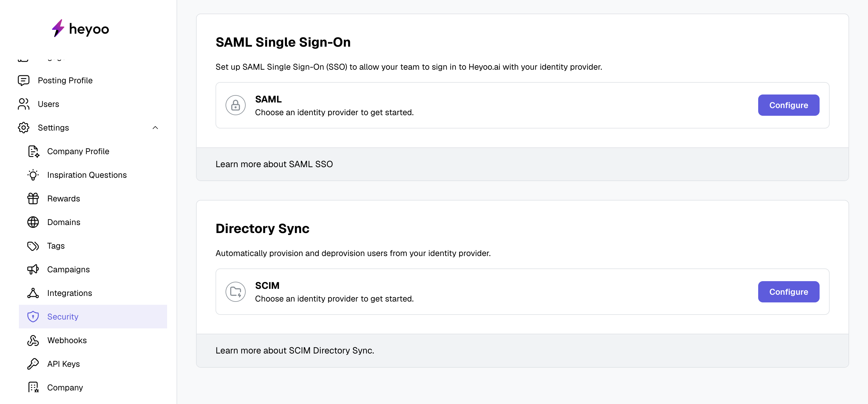Configure the SAML identity provider
868x404 pixels.
pos(789,105)
